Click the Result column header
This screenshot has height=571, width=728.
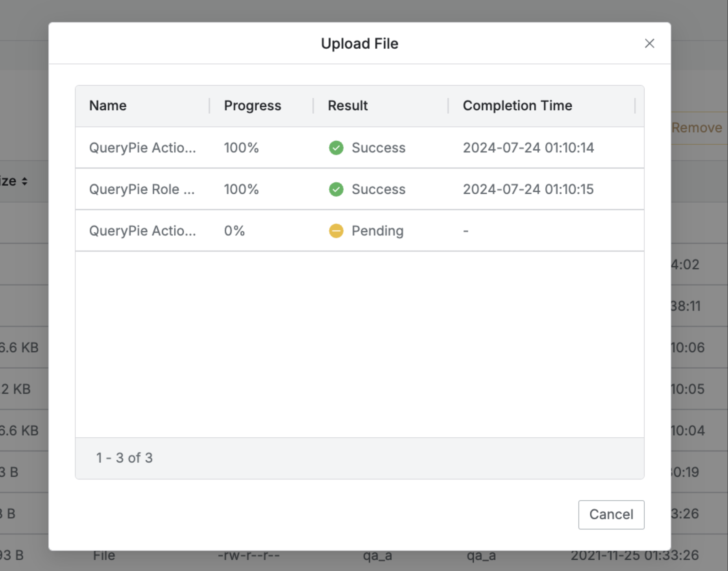348,106
